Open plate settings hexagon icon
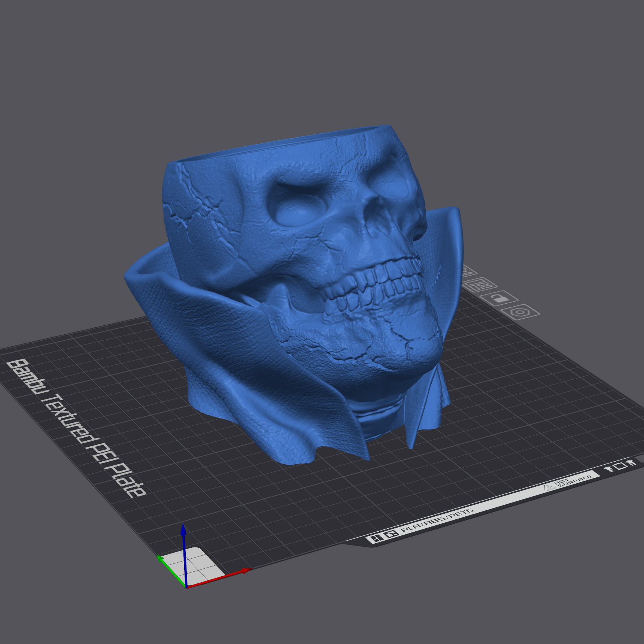The width and height of the screenshot is (644, 644). (520, 312)
